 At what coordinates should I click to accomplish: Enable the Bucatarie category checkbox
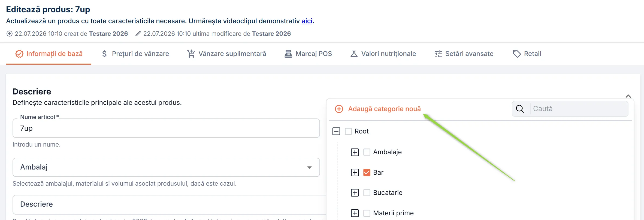[367, 193]
